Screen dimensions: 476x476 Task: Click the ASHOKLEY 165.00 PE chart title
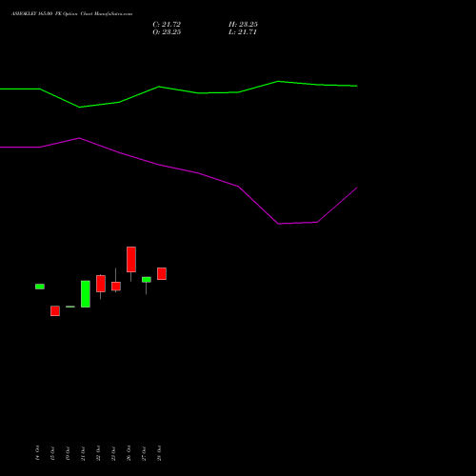tap(72, 14)
